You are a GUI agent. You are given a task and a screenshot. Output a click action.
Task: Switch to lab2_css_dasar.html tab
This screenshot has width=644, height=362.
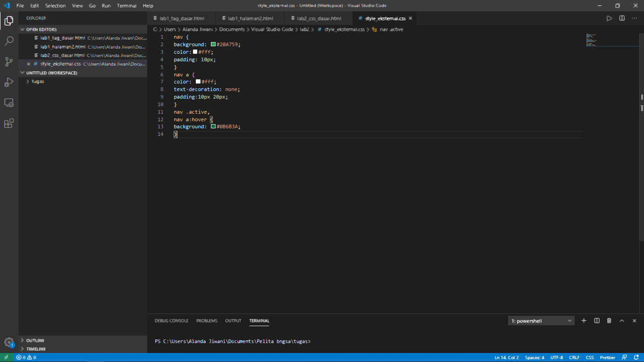click(318, 18)
